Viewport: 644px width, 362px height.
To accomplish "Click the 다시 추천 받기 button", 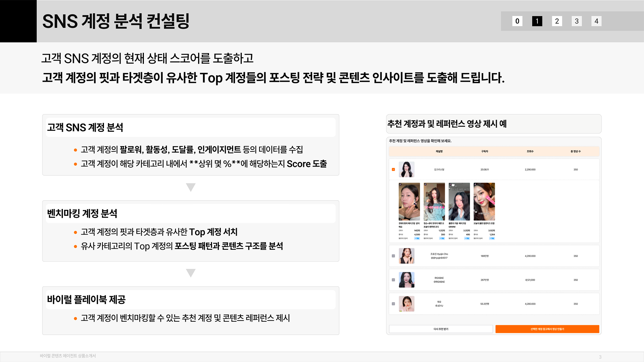I will 441,328.
